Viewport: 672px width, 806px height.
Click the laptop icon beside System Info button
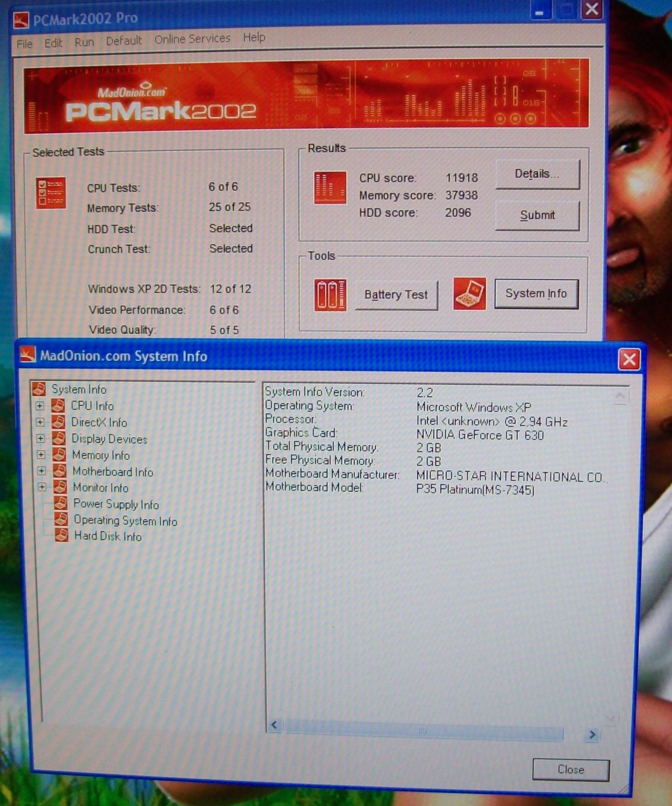[x=469, y=294]
